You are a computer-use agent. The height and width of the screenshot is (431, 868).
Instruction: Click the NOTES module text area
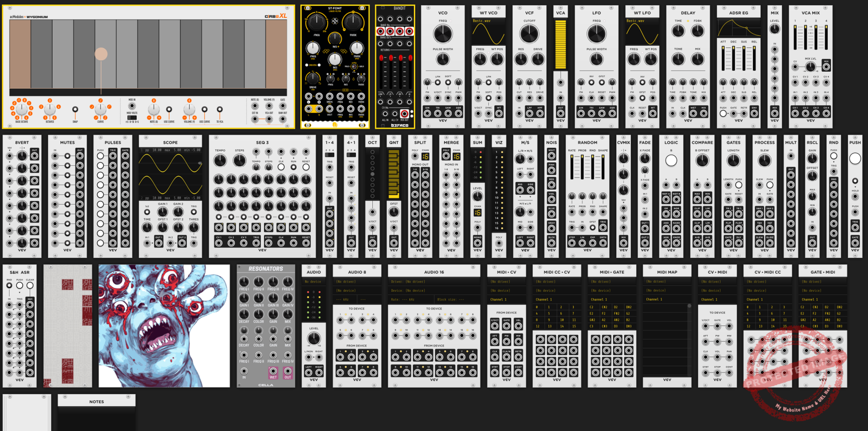tap(97, 419)
